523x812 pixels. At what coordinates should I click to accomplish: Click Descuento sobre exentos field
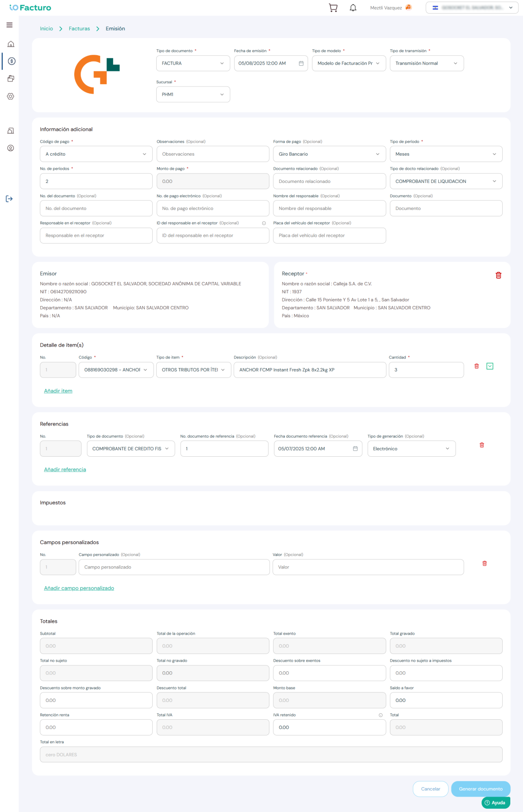tap(329, 673)
